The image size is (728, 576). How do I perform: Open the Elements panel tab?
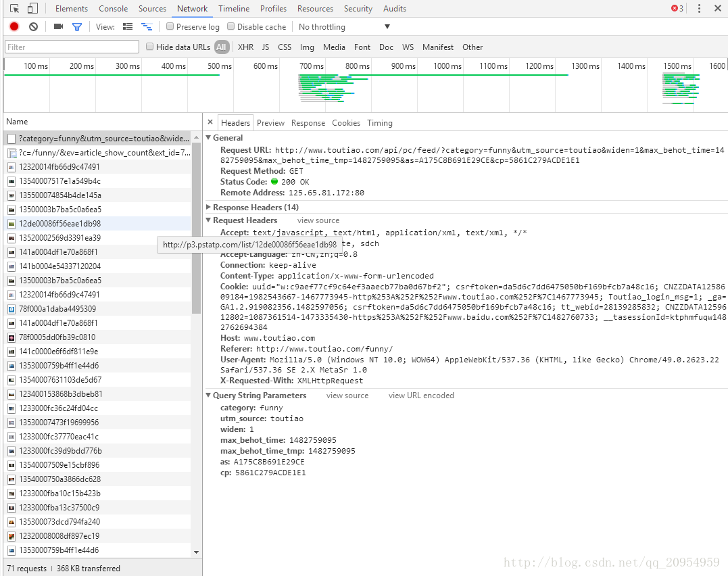click(72, 8)
